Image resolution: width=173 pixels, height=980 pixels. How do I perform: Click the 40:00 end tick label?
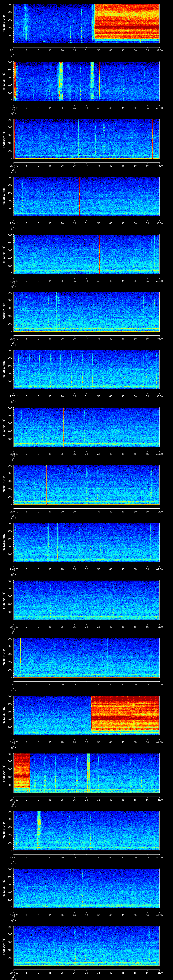click(159, 511)
